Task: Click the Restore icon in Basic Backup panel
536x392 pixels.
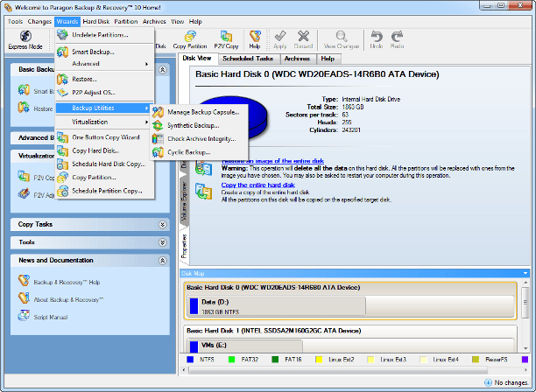Action: (x=24, y=108)
